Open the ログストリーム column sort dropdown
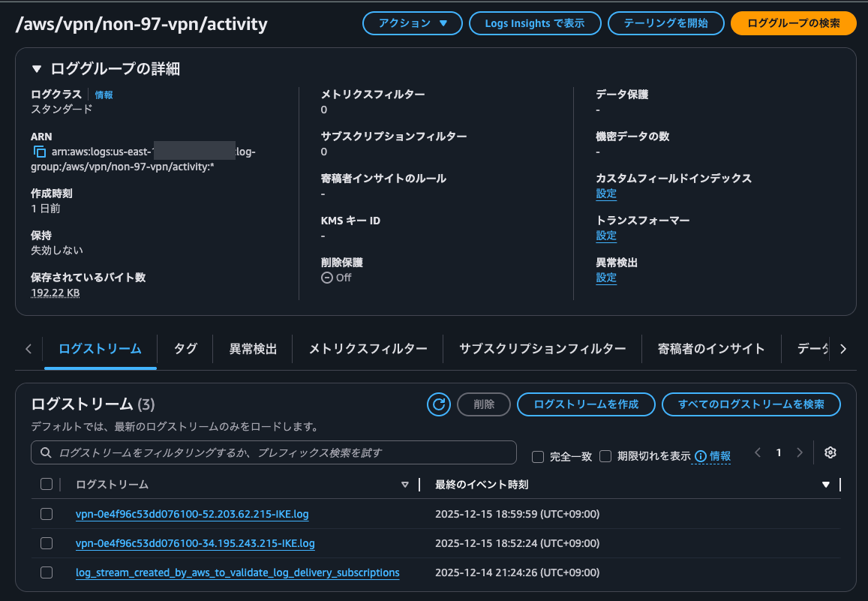This screenshot has width=868, height=601. [404, 484]
